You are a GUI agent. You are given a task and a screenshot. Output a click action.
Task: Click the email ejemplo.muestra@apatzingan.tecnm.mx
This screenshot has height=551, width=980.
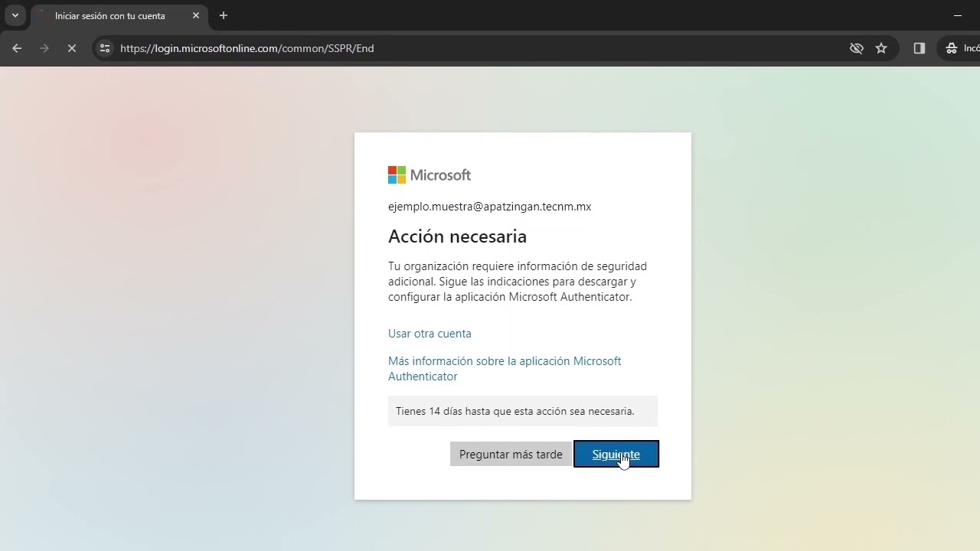490,207
